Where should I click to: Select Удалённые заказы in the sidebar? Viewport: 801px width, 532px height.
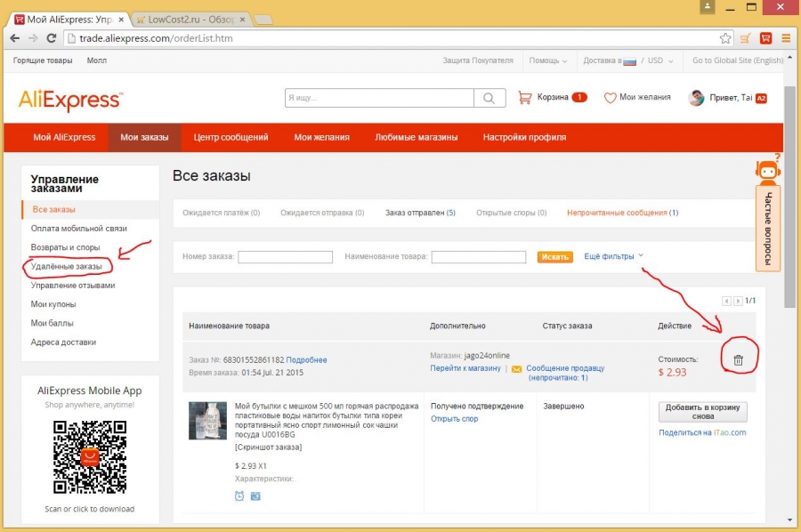coord(67,266)
